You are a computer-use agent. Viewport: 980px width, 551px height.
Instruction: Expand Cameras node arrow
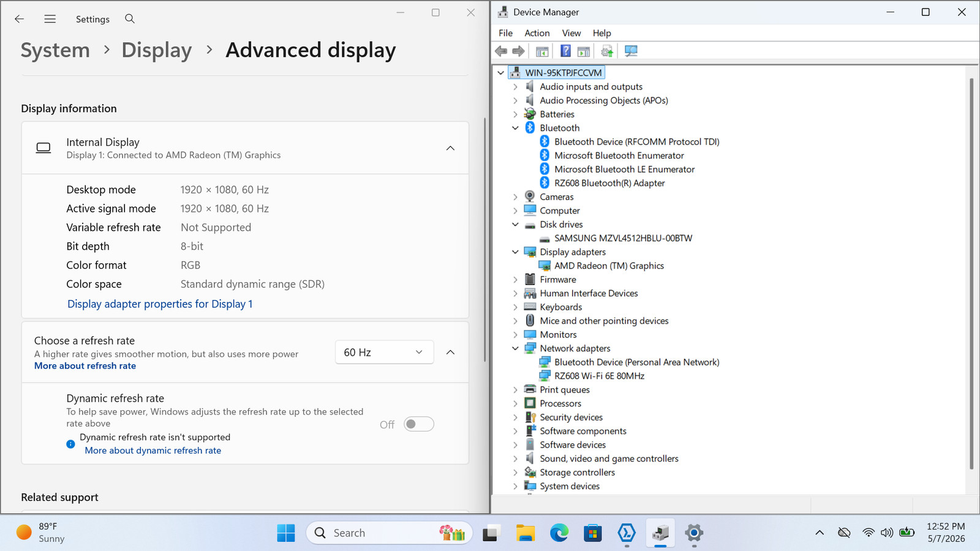515,197
